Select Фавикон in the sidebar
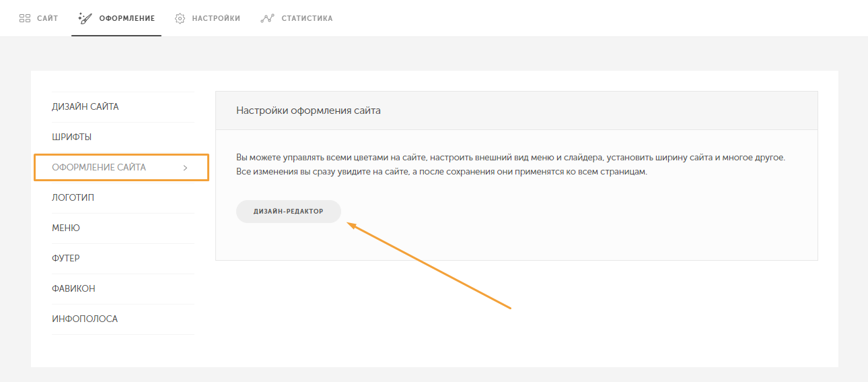 point(73,288)
